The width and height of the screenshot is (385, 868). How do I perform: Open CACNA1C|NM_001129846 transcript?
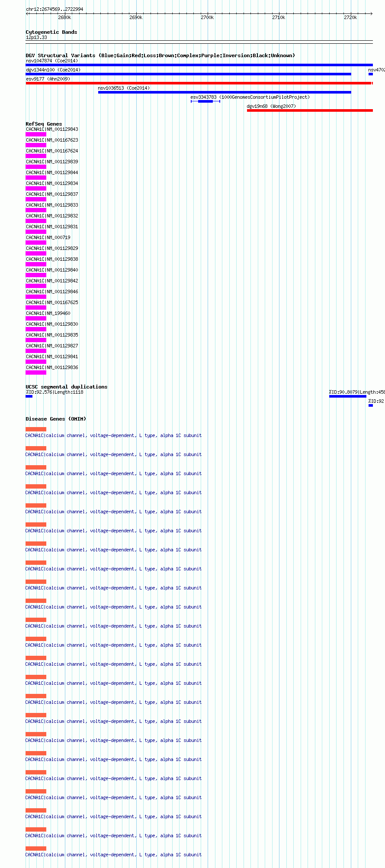tap(52, 291)
